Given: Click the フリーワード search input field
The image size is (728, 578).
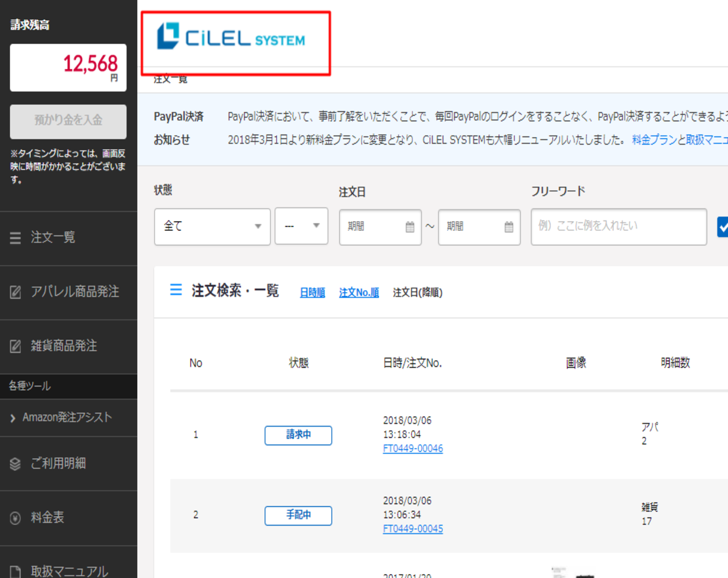Looking at the screenshot, I should coord(619,226).
